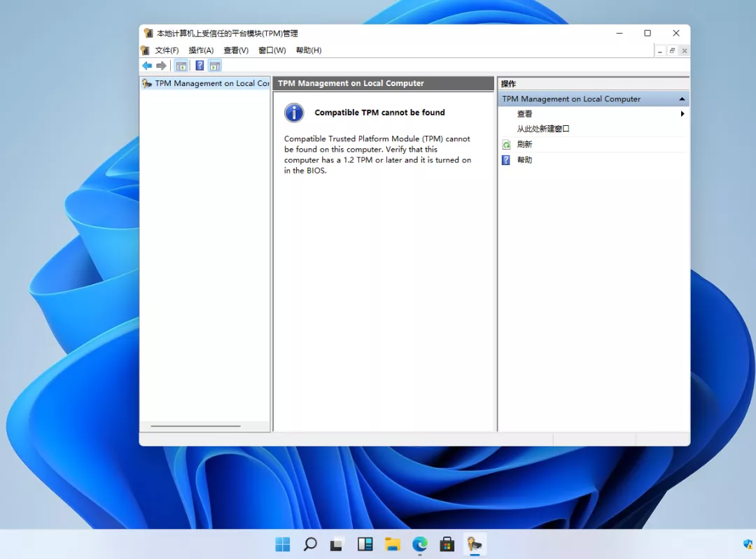Toggle the Show/Hide Action Pane toolbar icon
The image size is (756, 559).
(214, 65)
